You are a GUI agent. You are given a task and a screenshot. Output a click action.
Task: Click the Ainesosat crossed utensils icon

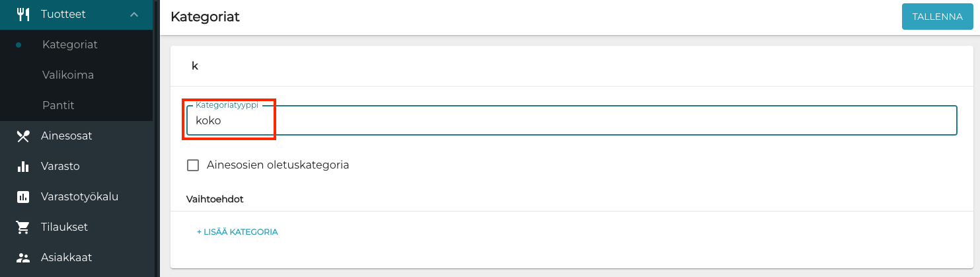(23, 136)
